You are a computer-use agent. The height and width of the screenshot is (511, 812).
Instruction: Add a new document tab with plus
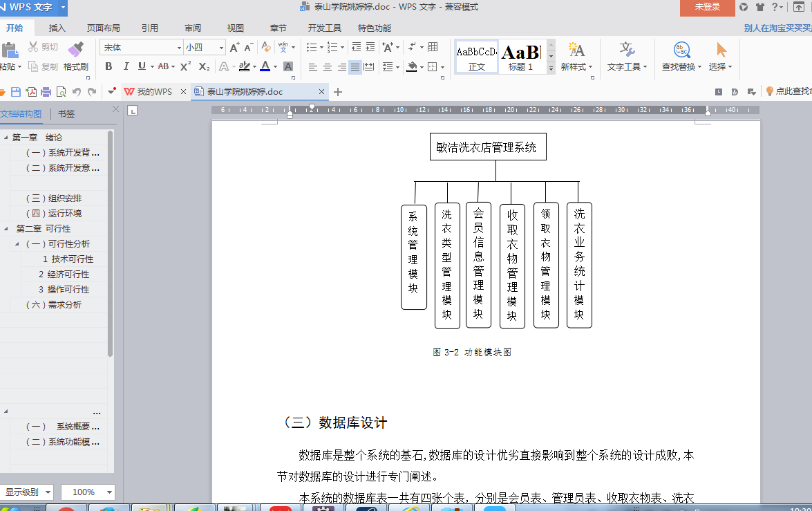click(x=338, y=92)
